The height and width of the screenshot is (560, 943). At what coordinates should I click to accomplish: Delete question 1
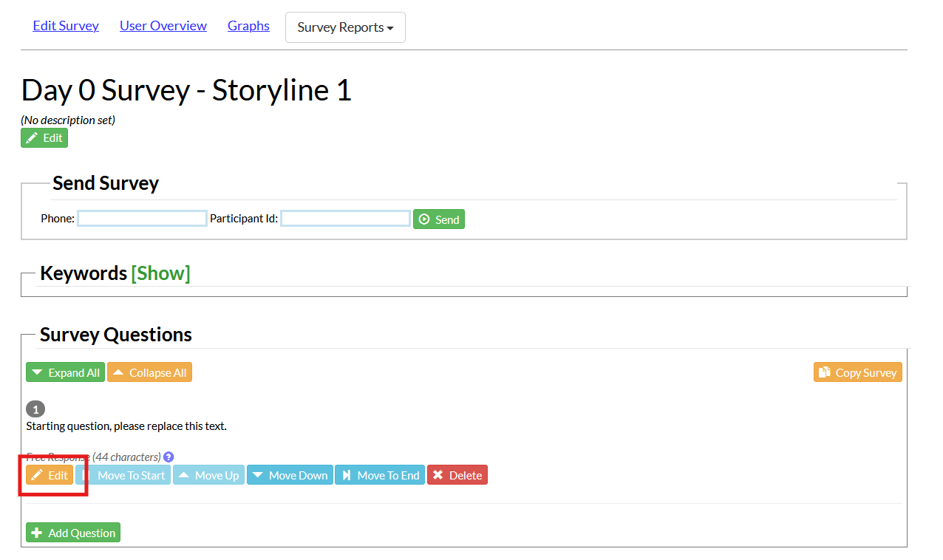pos(457,475)
